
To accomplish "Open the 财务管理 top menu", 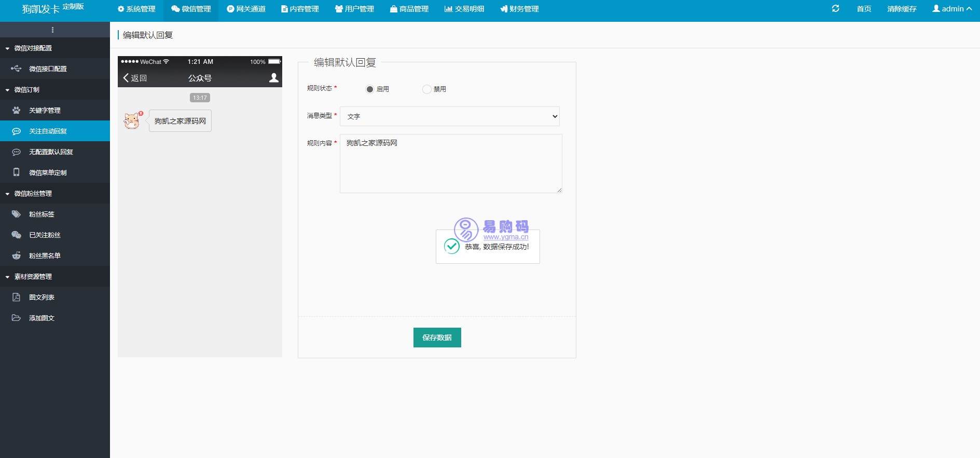I will point(519,9).
